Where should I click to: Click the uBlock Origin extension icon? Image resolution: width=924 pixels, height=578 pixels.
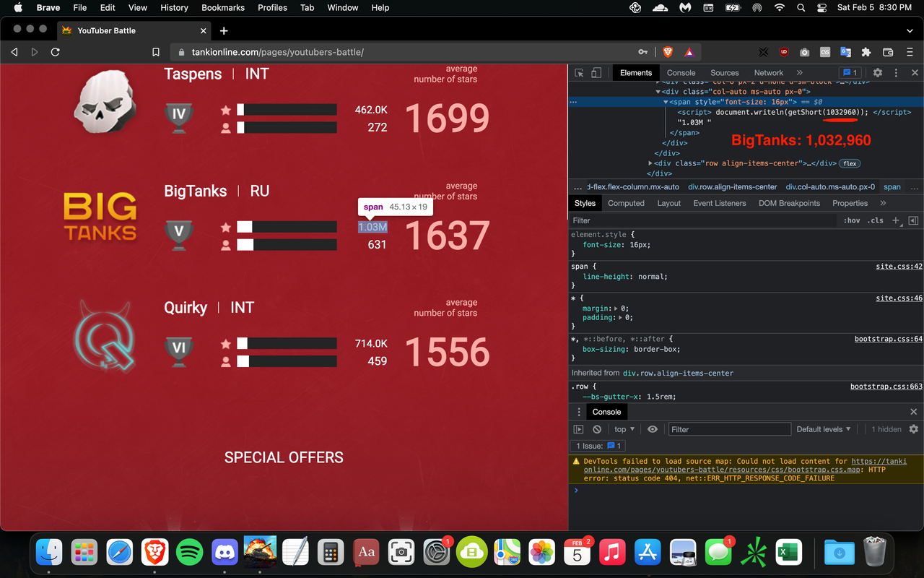pyautogui.click(x=784, y=52)
